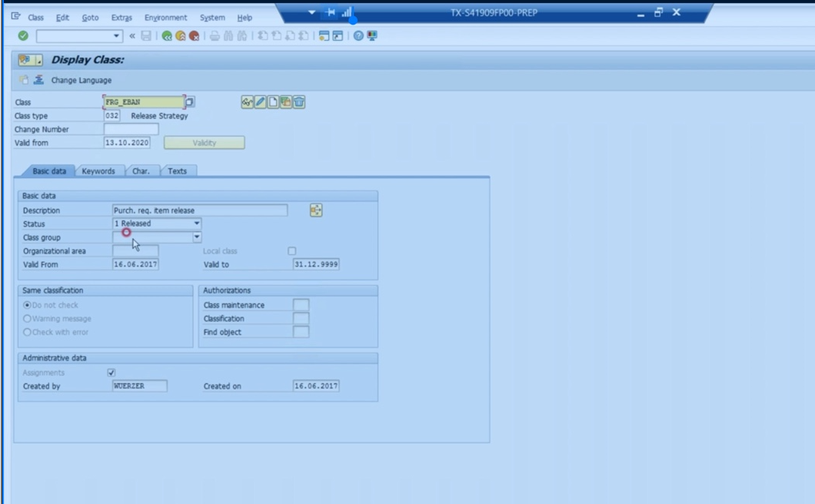Click the Display glasses icon

click(247, 102)
